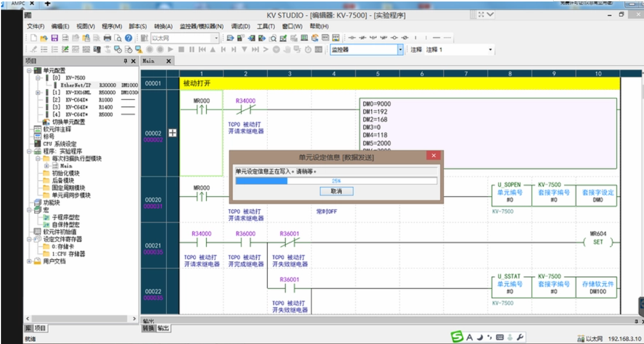Image resolution: width=644 pixels, height=344 pixels.
Task: Click the Play run icon in debug toolbar
Action: click(x=171, y=49)
